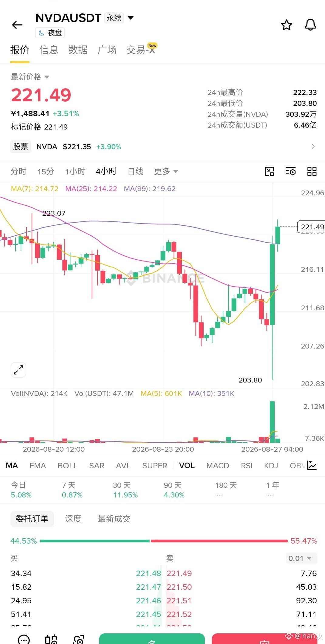The width and height of the screenshot is (325, 644).
Task: Show the 最新成交 recent trades
Action: tap(114, 519)
